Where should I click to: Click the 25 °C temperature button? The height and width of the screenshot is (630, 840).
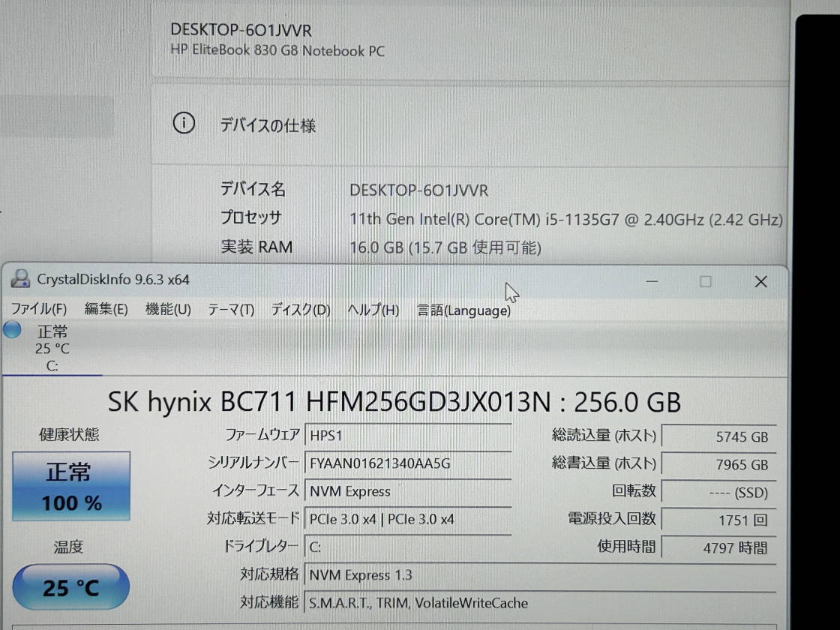(71, 587)
